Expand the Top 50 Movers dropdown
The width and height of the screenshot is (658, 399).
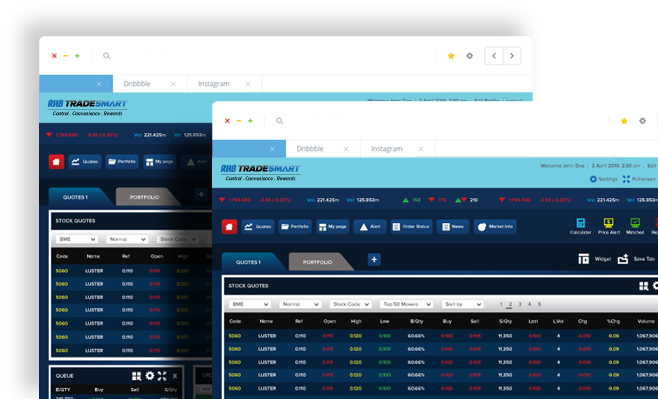click(406, 304)
